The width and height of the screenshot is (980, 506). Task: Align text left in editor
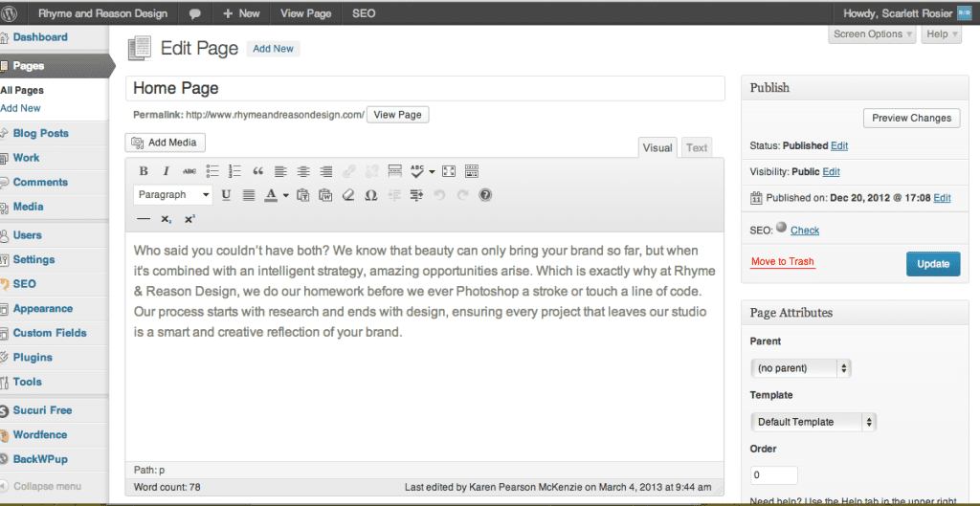tap(280, 171)
